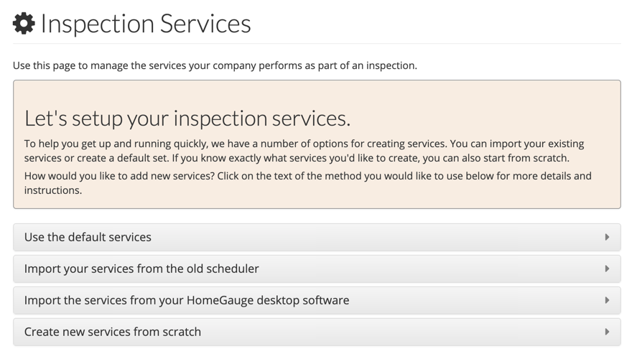Click the 'Inspection Services' page title
Viewport: 632px width, 364px height.
pyautogui.click(x=146, y=24)
